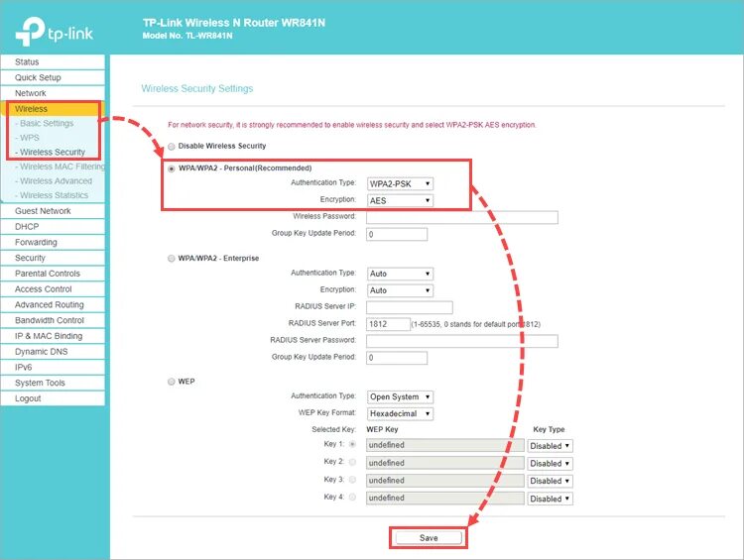Viewport: 744px width, 560px height.
Task: Open the IPv6 menu
Action: pyautogui.click(x=53, y=368)
